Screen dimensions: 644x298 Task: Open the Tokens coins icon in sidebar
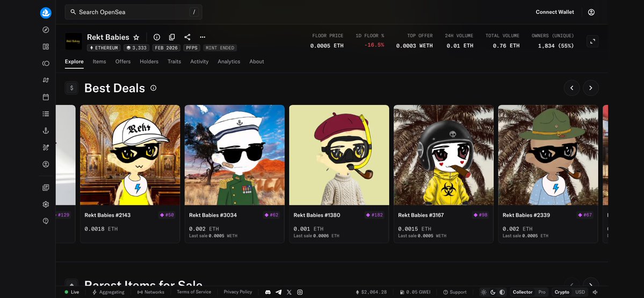46,63
